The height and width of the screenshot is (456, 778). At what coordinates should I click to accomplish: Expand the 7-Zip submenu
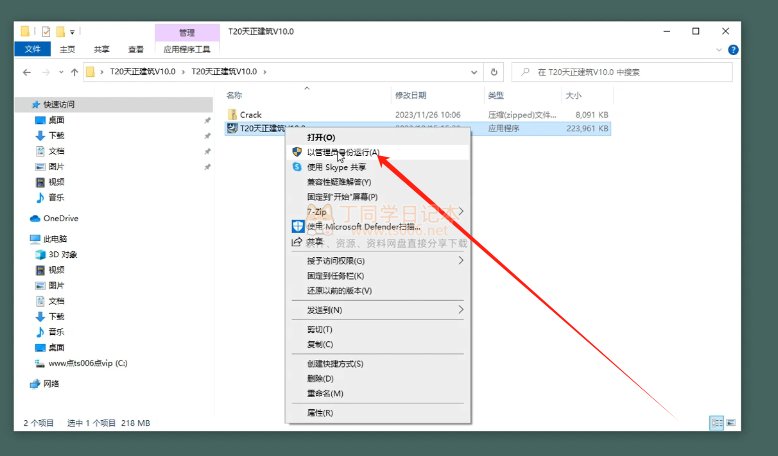pos(378,212)
